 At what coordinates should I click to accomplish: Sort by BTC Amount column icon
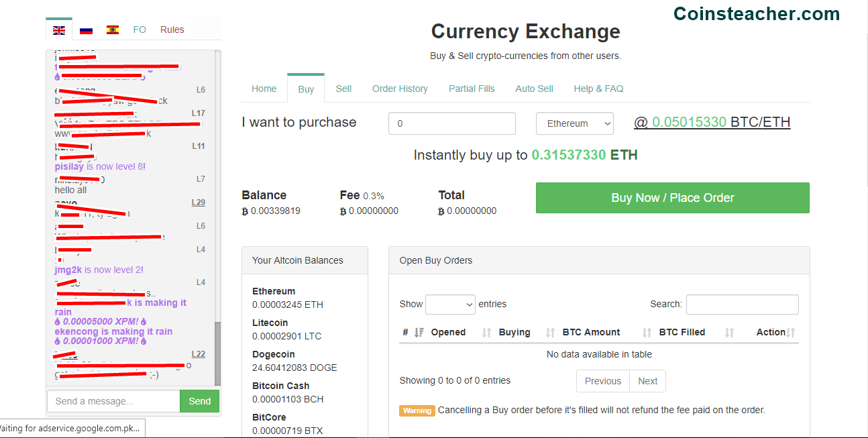pyautogui.click(x=647, y=332)
